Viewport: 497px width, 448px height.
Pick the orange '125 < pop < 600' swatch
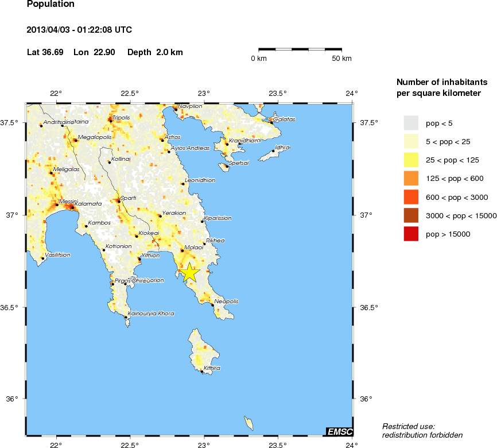(x=411, y=178)
